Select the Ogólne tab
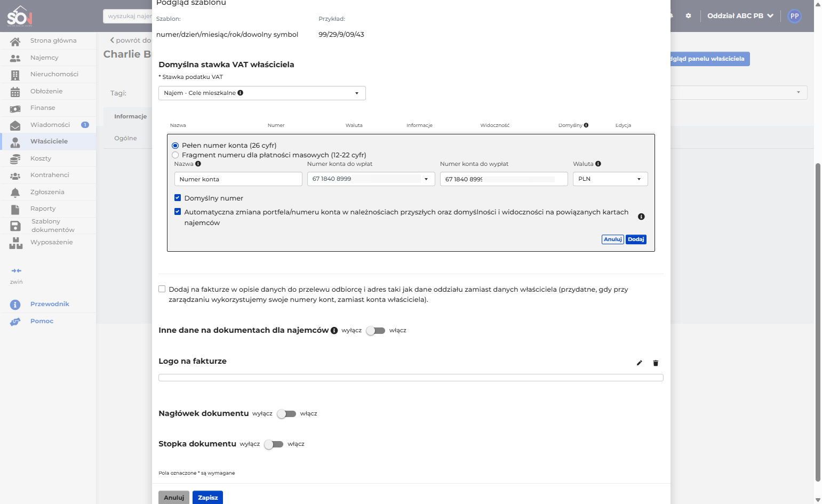This screenshot has height=504, width=822. [125, 138]
